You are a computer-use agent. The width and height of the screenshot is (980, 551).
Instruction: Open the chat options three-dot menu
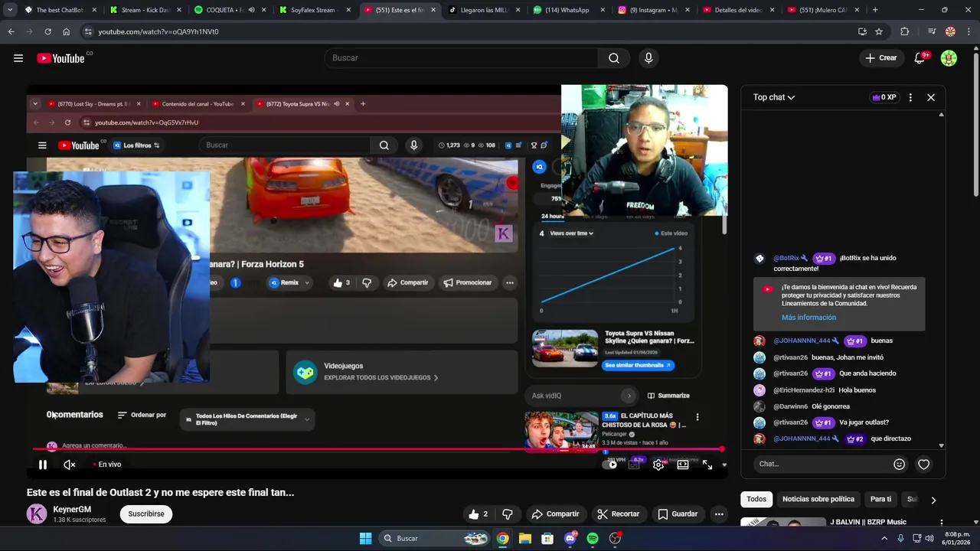click(910, 97)
